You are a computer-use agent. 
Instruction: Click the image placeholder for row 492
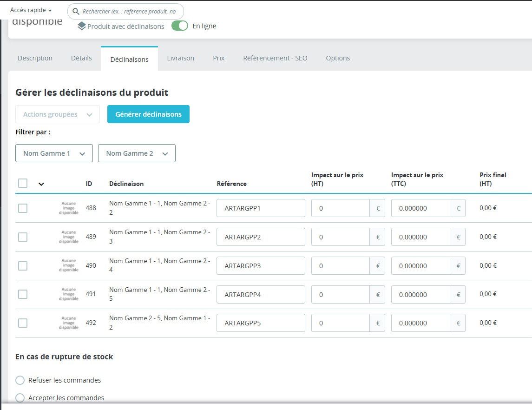point(69,323)
